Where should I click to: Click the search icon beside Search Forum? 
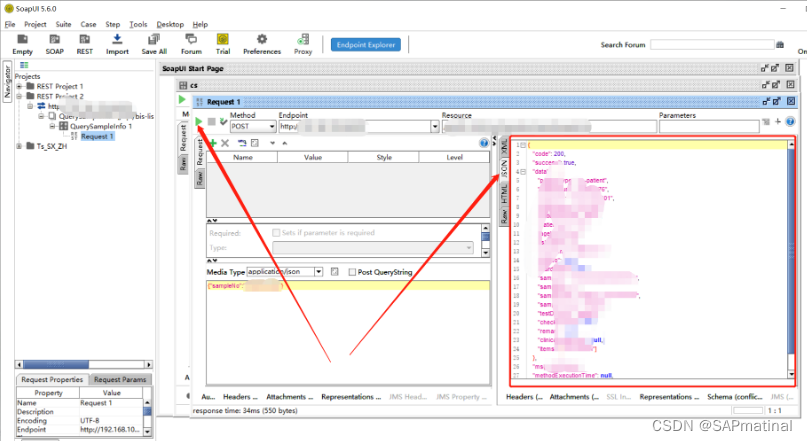coord(780,45)
